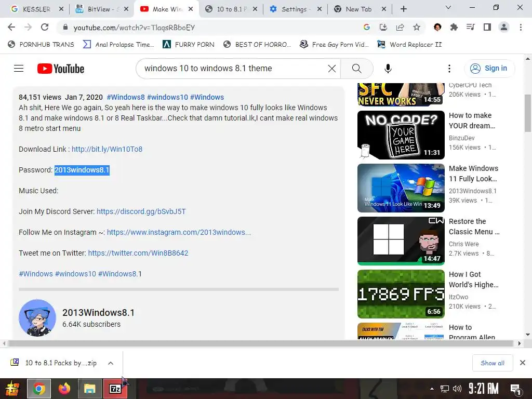The width and height of the screenshot is (532, 399).
Task: Open 17869 FPS video thumbnail
Action: [x=401, y=294]
